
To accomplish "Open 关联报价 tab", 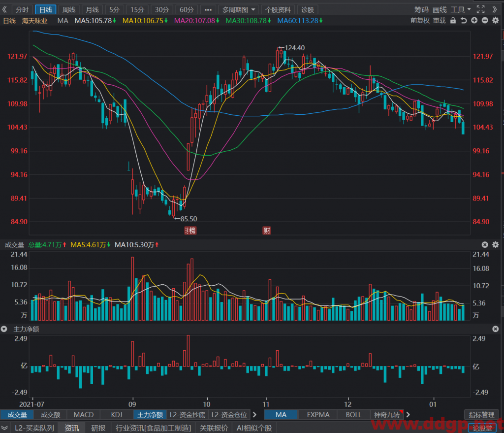I will [x=214, y=428].
